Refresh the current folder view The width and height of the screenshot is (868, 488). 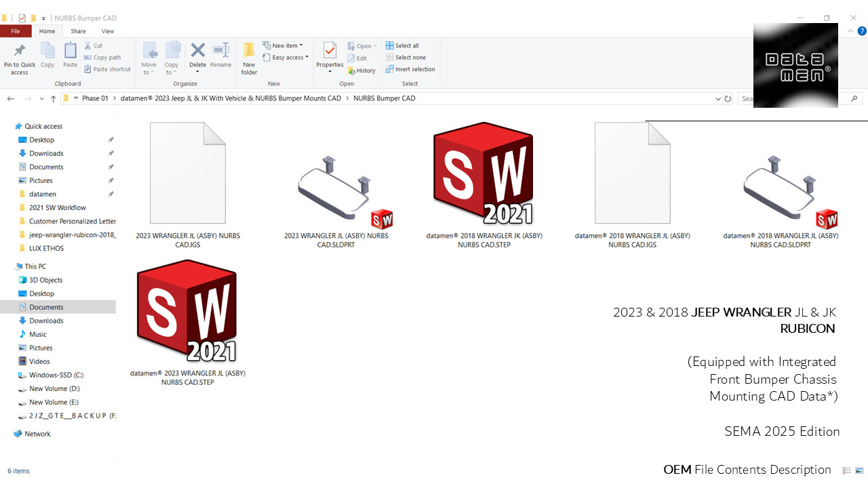click(728, 98)
